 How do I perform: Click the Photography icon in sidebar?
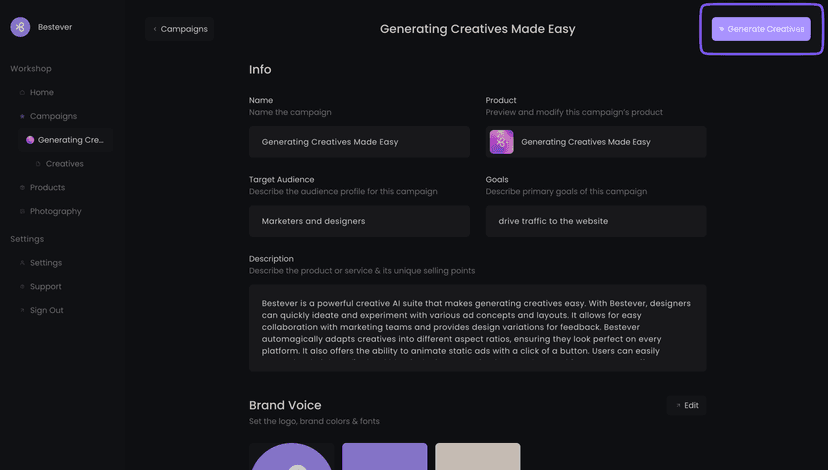click(22, 211)
